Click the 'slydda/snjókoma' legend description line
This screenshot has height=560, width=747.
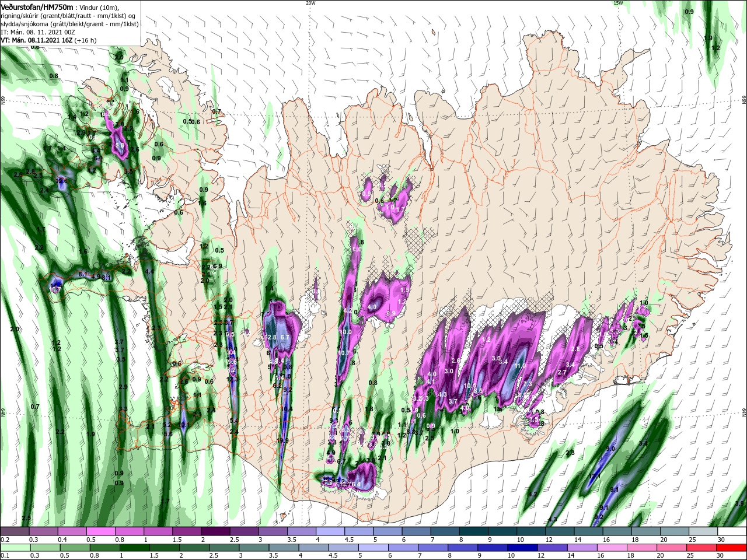(69, 24)
